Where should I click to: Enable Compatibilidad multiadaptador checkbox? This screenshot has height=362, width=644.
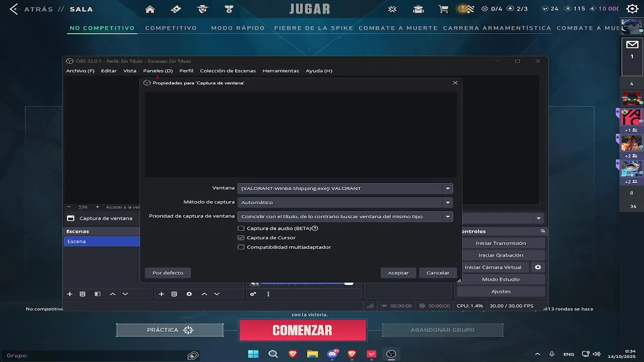point(241,247)
